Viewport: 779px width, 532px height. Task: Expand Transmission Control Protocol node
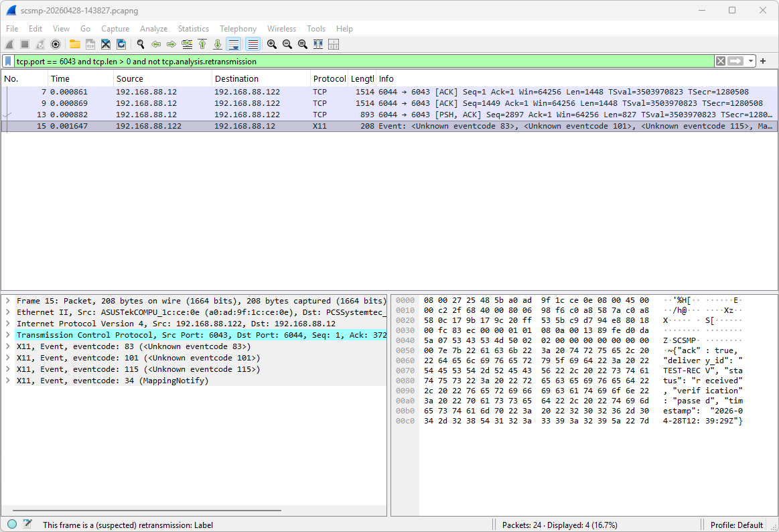point(8,335)
